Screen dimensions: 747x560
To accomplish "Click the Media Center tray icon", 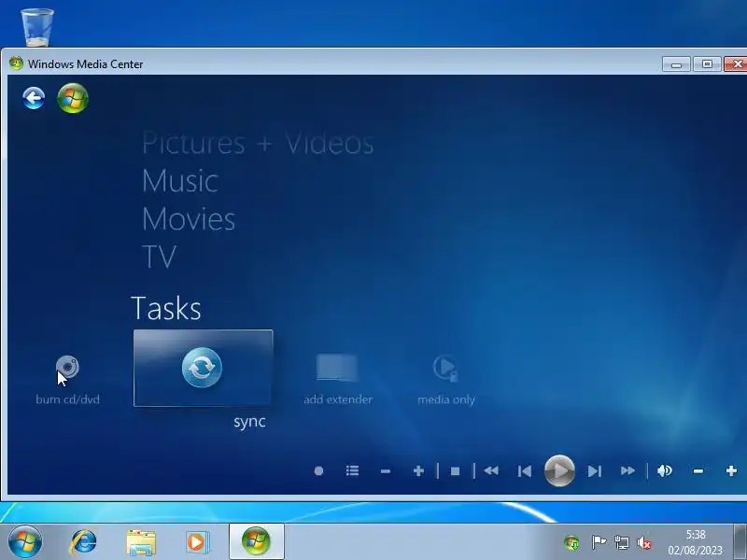I will 571,542.
